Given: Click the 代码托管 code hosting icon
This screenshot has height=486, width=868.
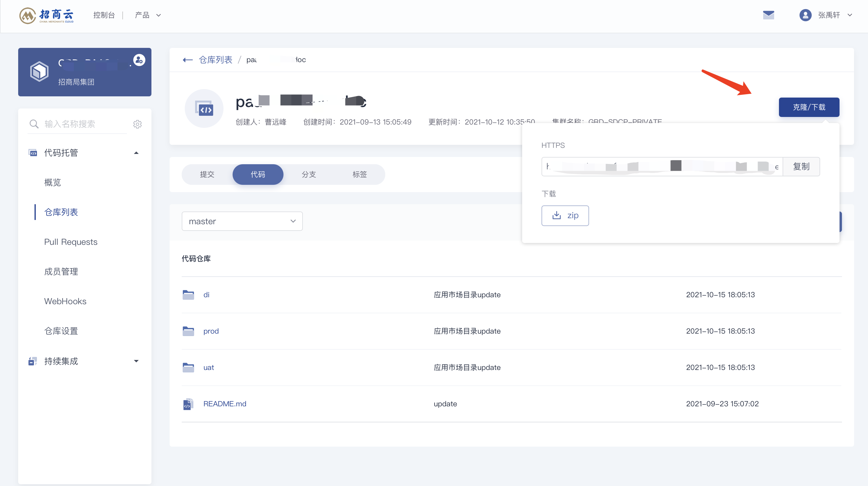Looking at the screenshot, I should point(33,153).
